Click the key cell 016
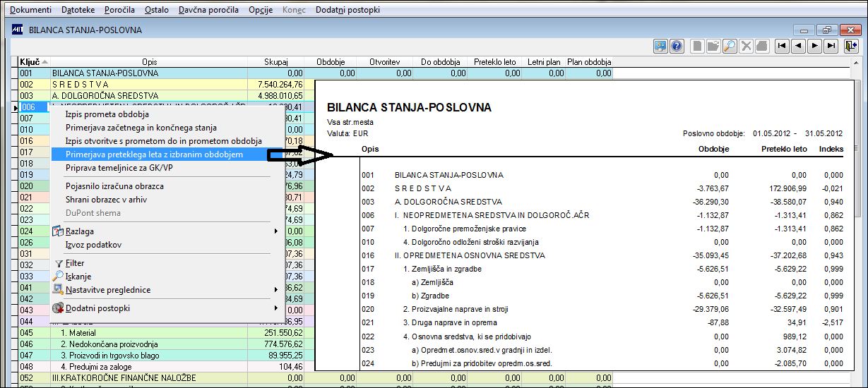This screenshot has width=868, height=388. (35, 141)
